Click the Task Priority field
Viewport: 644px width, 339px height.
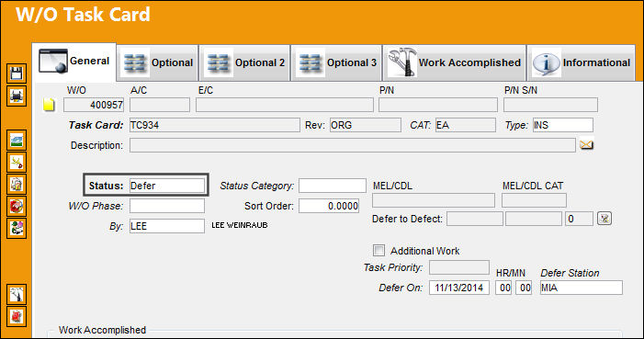point(459,267)
